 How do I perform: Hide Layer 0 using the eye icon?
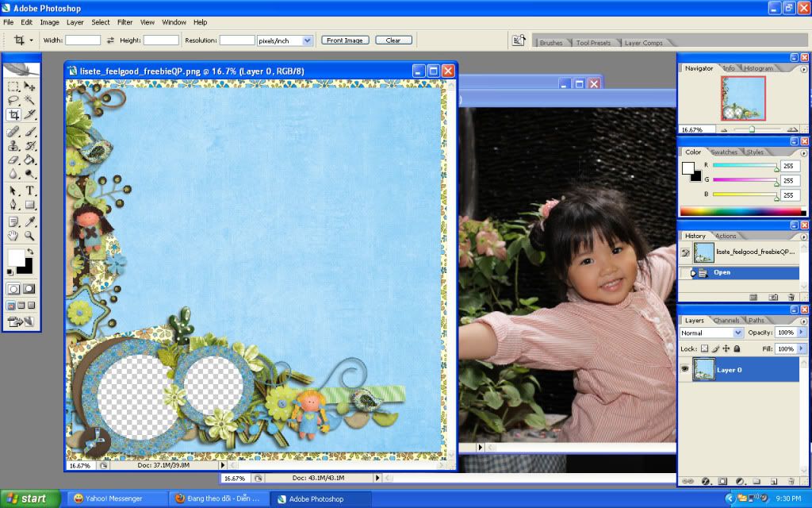pyautogui.click(x=685, y=369)
